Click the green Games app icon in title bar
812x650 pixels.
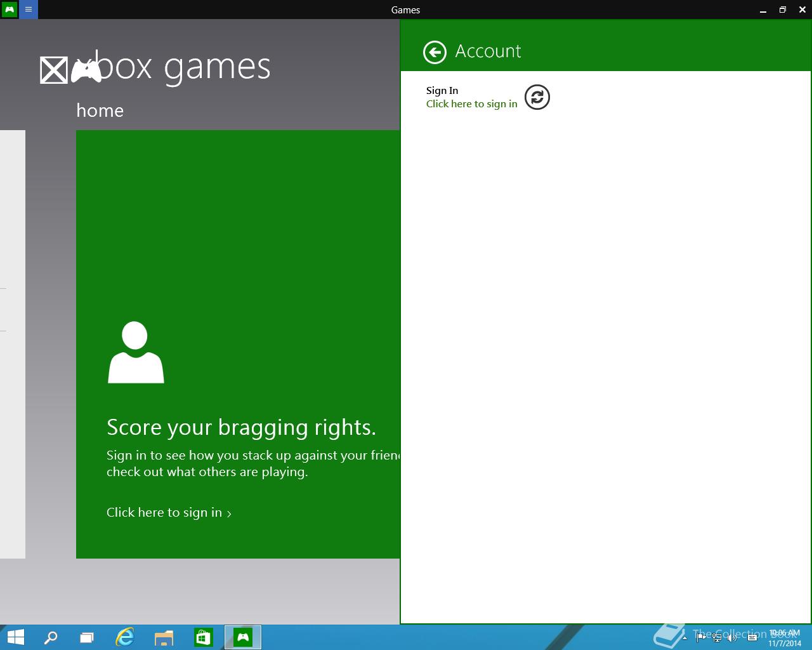click(x=10, y=10)
